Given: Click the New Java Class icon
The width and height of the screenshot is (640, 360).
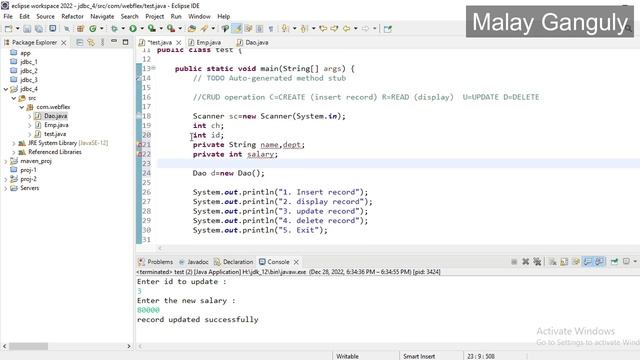Looking at the screenshot, I should pos(93,29).
